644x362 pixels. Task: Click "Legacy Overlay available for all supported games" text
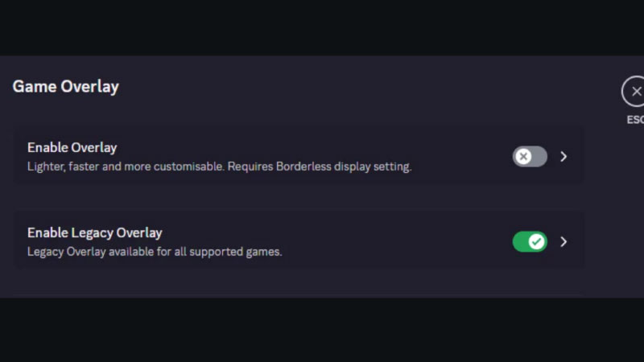coord(155,252)
